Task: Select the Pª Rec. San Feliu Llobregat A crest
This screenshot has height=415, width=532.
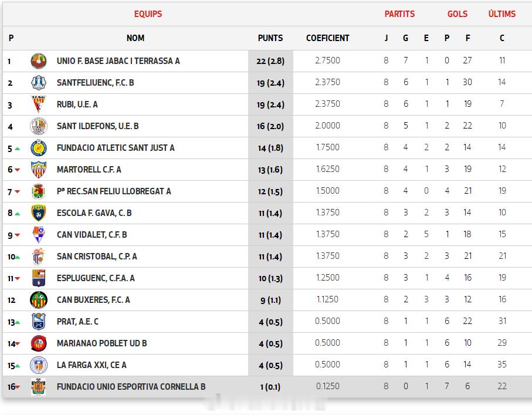Action: [38, 191]
